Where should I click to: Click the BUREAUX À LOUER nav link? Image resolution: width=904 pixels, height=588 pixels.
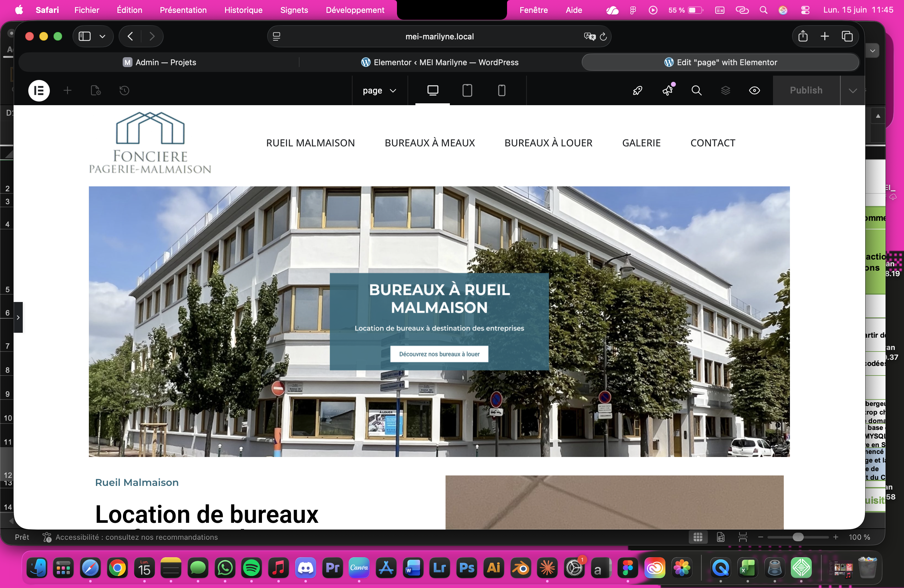[548, 143]
